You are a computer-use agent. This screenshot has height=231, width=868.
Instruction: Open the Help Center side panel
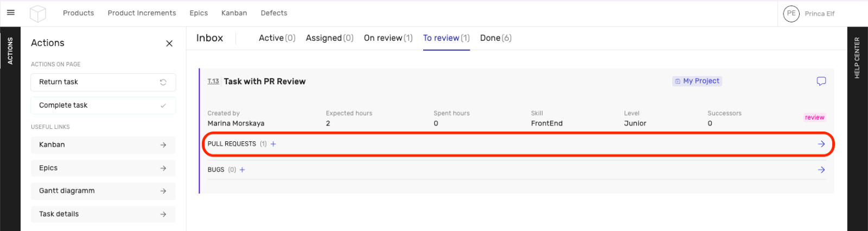pos(857,58)
